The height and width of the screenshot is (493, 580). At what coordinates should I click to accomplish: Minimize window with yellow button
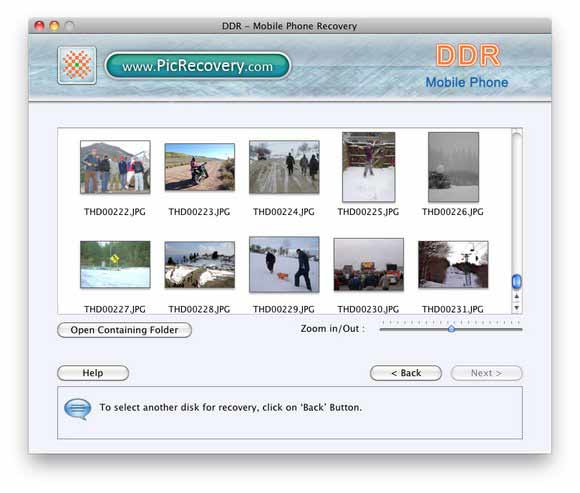click(x=54, y=26)
